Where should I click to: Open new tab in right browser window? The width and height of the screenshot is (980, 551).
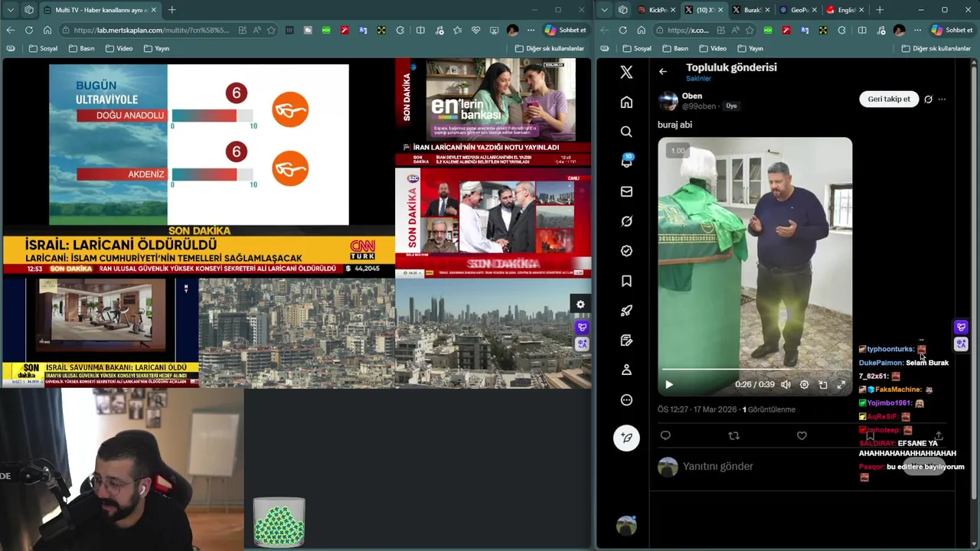tap(880, 10)
